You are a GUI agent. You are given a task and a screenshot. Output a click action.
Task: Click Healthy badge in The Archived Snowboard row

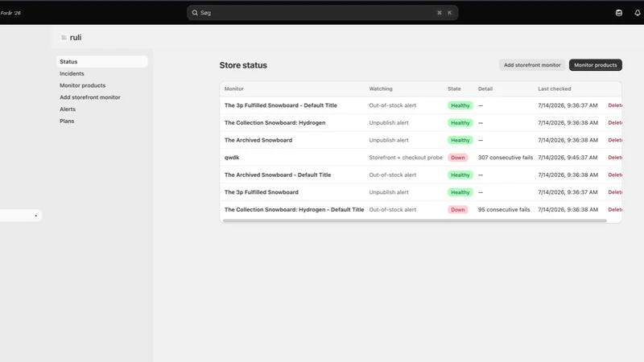[x=460, y=140]
